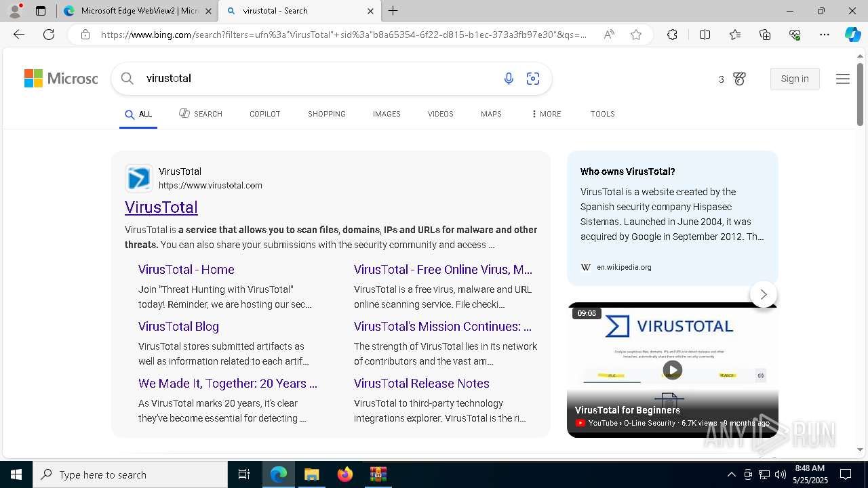Open a new tab with plus
868x488 pixels.
[x=393, y=11]
